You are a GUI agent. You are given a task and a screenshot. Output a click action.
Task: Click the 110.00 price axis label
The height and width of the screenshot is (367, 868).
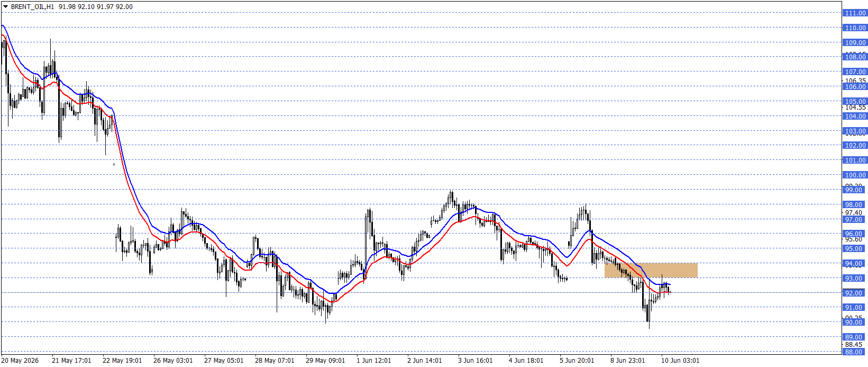(x=855, y=28)
